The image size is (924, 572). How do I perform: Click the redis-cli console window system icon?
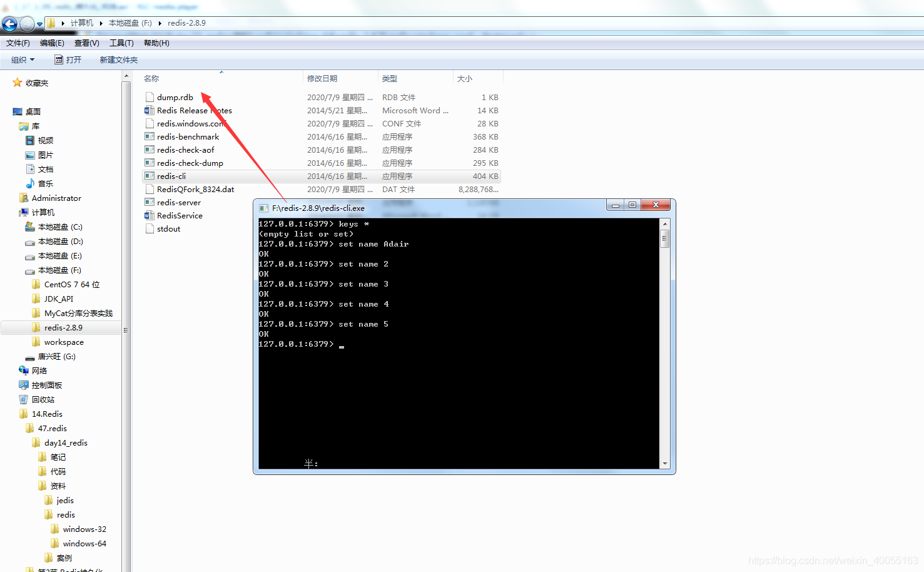click(x=264, y=208)
